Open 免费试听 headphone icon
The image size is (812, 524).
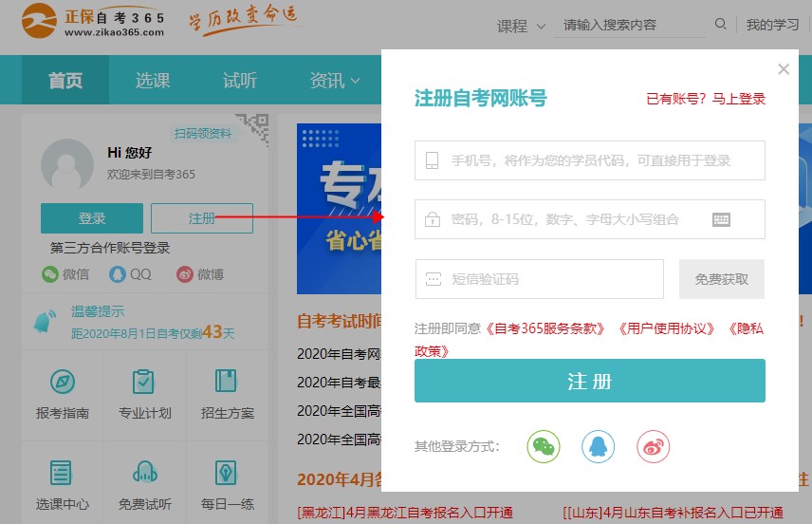(144, 472)
